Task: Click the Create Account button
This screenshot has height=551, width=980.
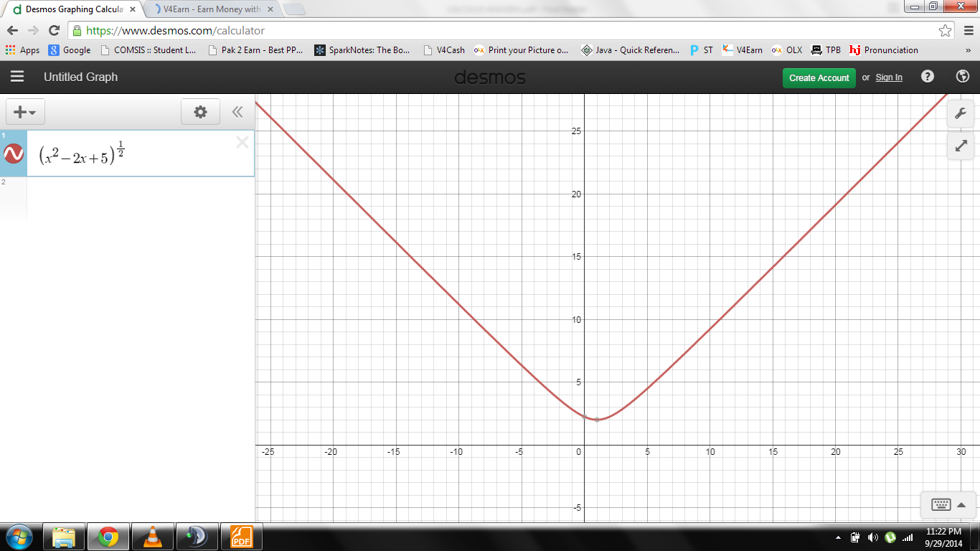Action: click(819, 77)
